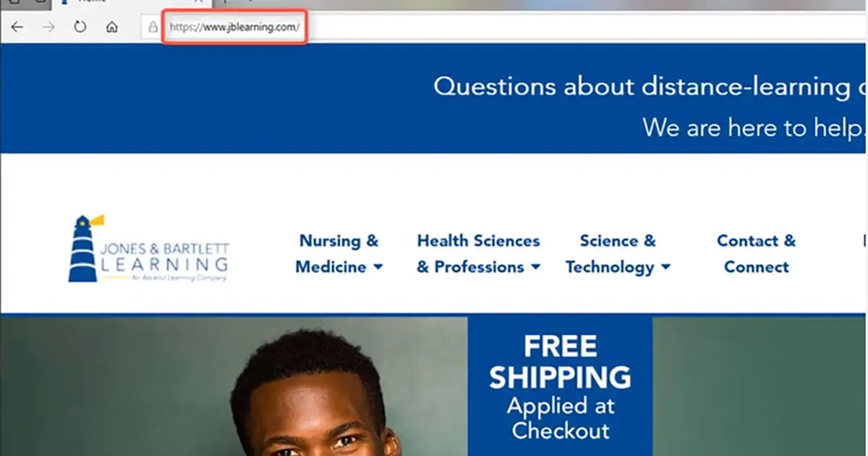Click the browser back arrow

pyautogui.click(x=17, y=28)
